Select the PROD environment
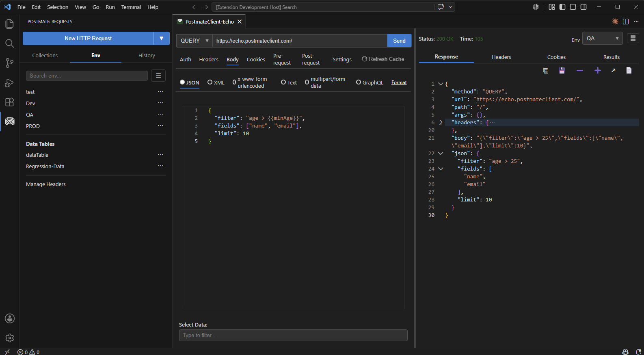644x355 pixels. pos(33,126)
